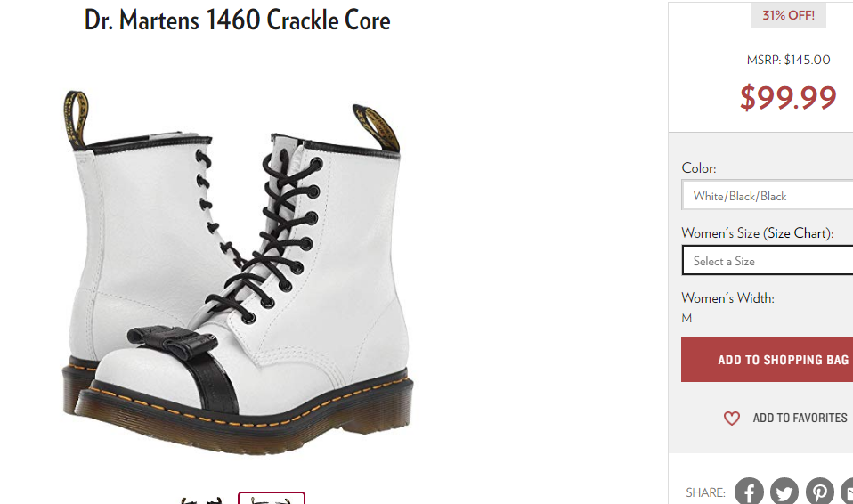Click the 31% OFF badge

tap(788, 15)
